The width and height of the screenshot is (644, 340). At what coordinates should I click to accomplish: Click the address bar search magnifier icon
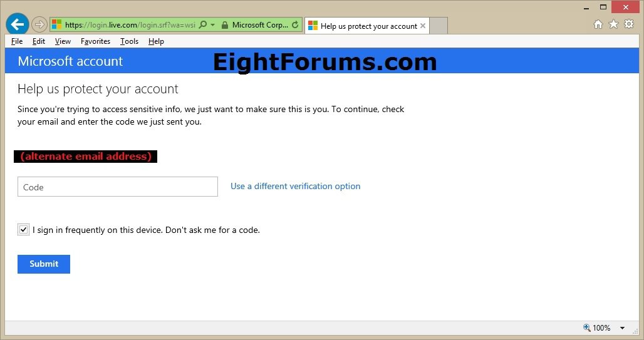coord(203,25)
